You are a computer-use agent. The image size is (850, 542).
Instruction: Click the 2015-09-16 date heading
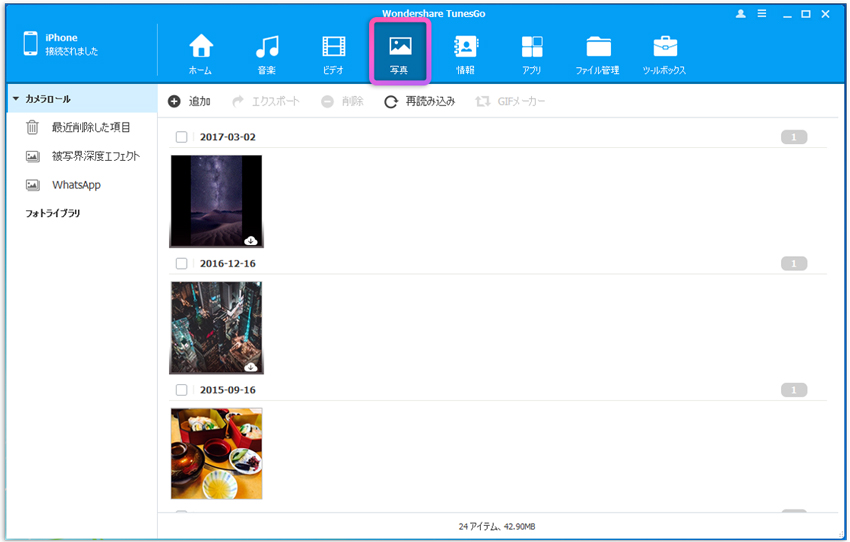[x=228, y=390]
